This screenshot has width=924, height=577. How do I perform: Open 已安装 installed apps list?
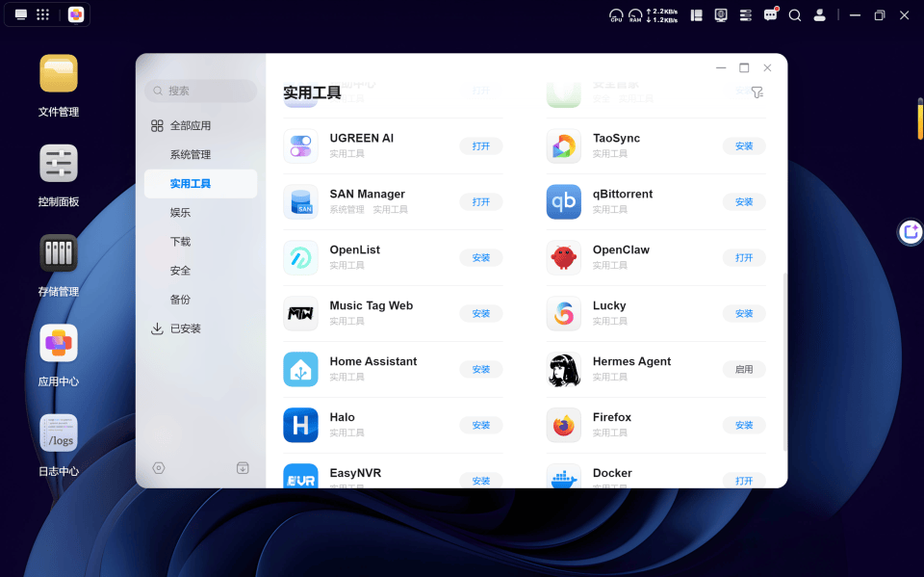(200, 328)
